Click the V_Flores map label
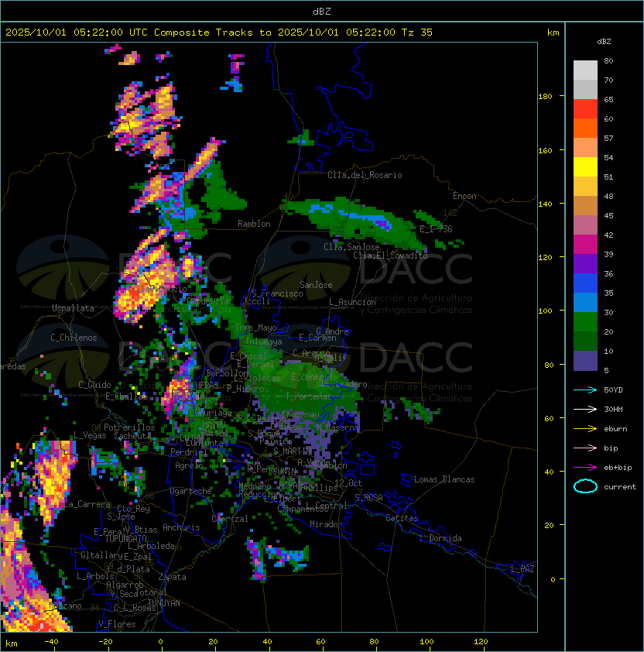644x652 pixels. point(117,624)
